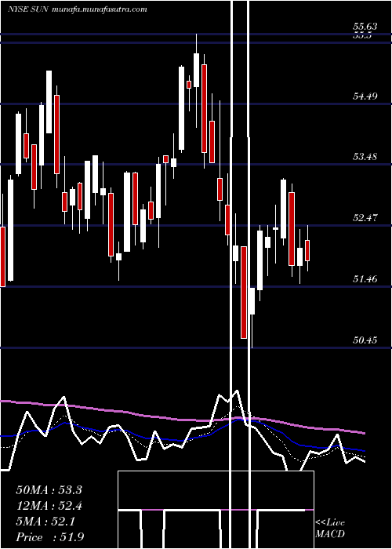The height and width of the screenshot is (549, 392).
Task: Click the Price : 51.9 value
Action: coord(49,537)
